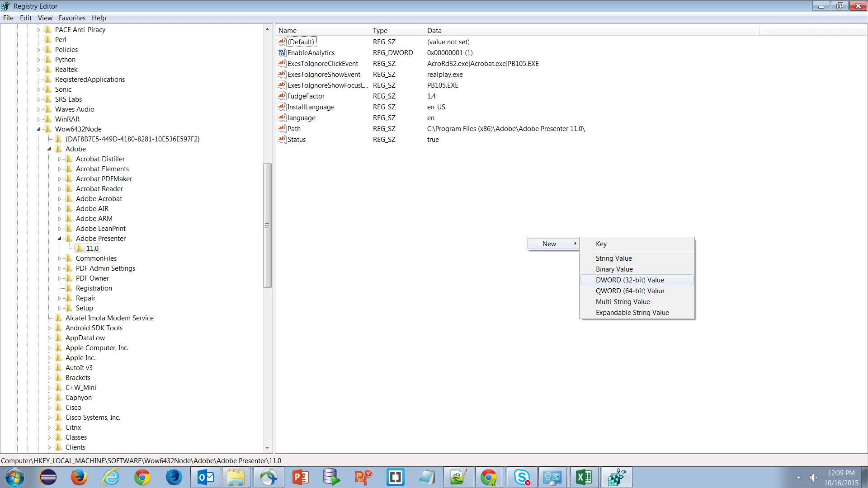Click the tree pane vertical scrollbar thumb
Image resolution: width=868 pixels, height=488 pixels.
click(x=267, y=225)
